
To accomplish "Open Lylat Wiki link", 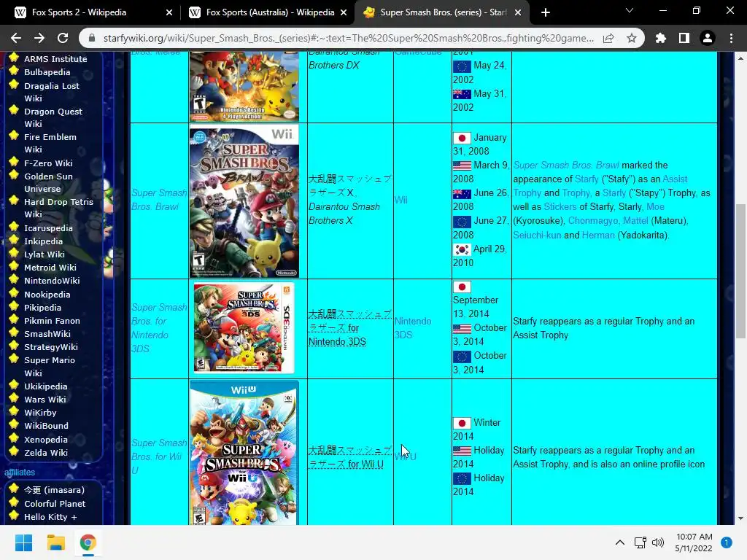I will 44,254.
